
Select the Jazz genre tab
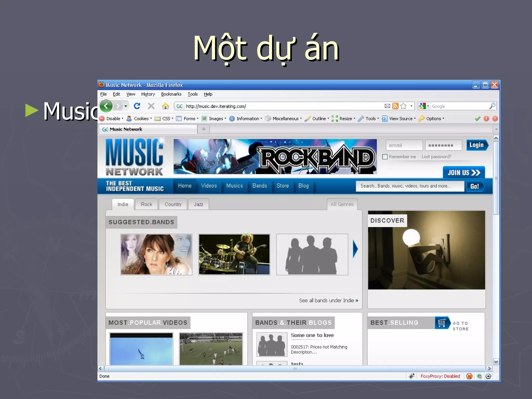(198, 204)
